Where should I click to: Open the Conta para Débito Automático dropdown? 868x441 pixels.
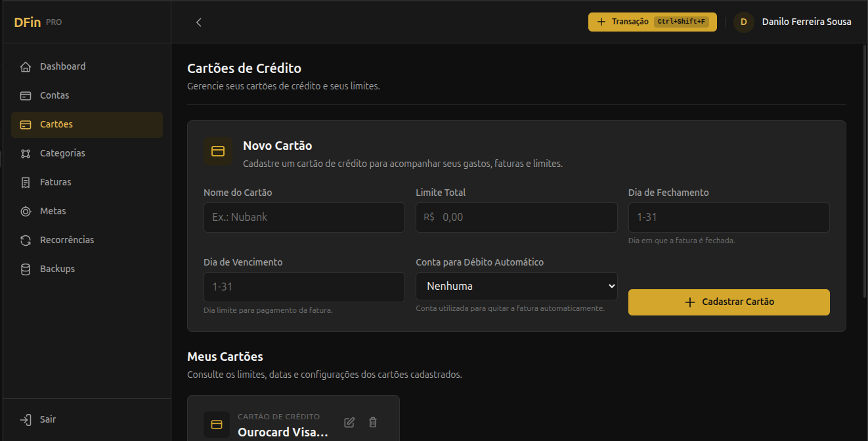pyautogui.click(x=517, y=286)
